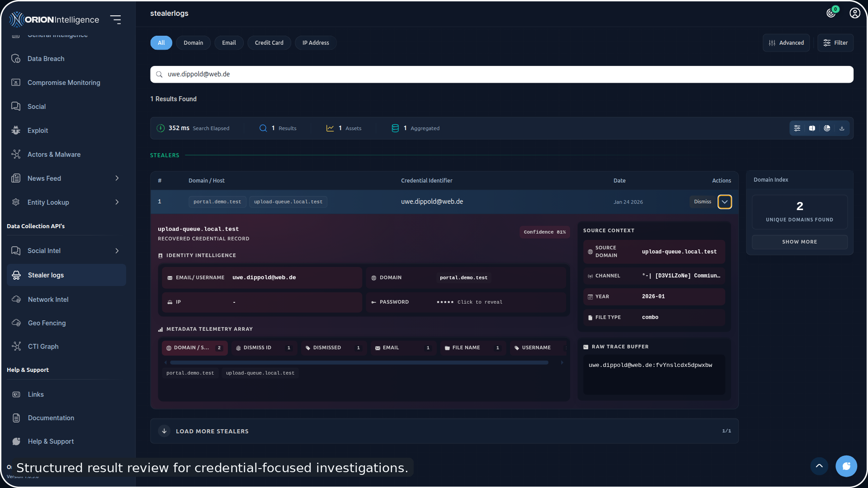This screenshot has width=868, height=488.
Task: Click the scroll-to-top arrow button
Action: (819, 466)
